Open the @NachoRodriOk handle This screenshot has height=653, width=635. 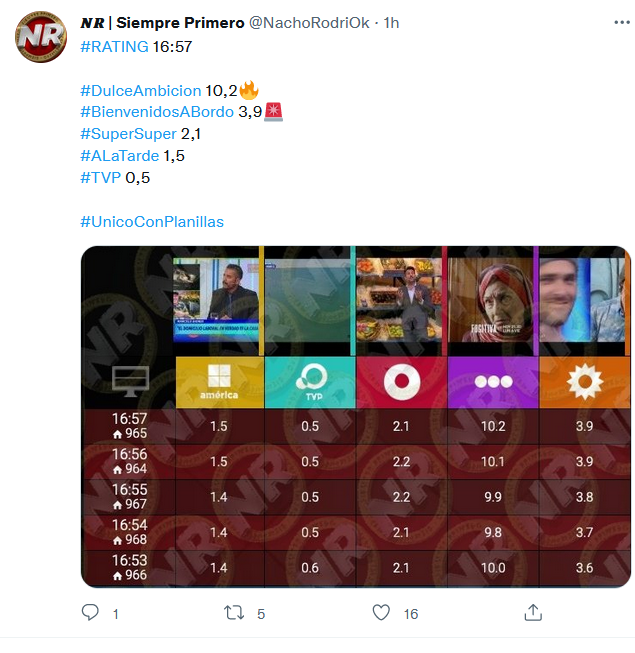tap(309, 23)
